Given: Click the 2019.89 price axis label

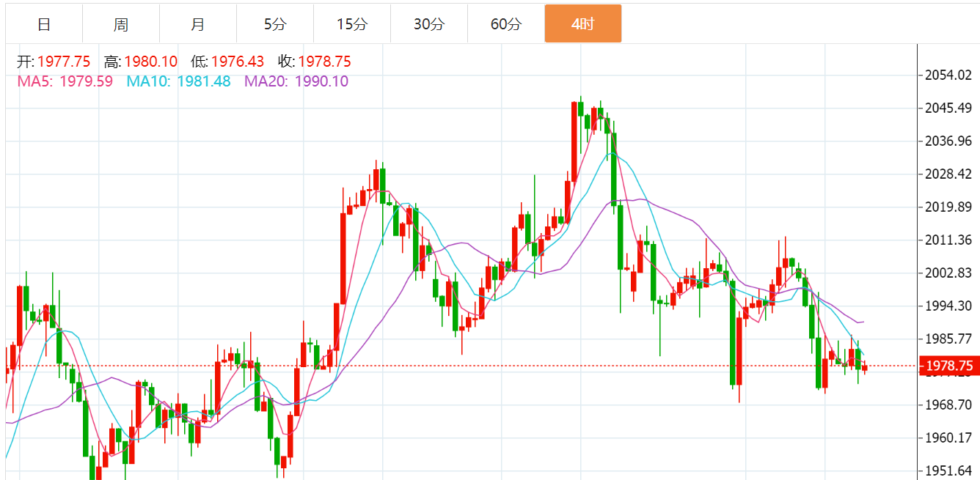Looking at the screenshot, I should [x=949, y=207].
